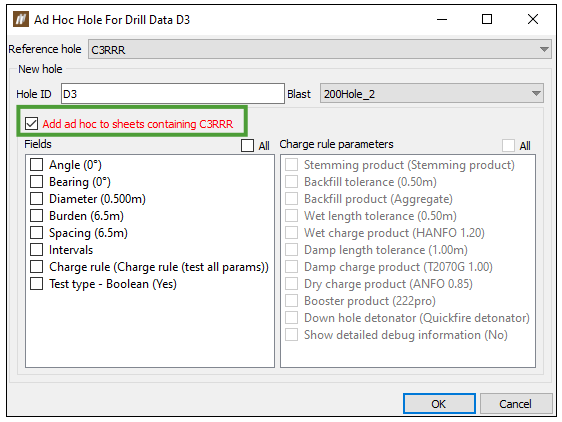Uncheck Add ad hoc to sheets containing C3RRR
Image resolution: width=562 pixels, height=422 pixels.
32,124
